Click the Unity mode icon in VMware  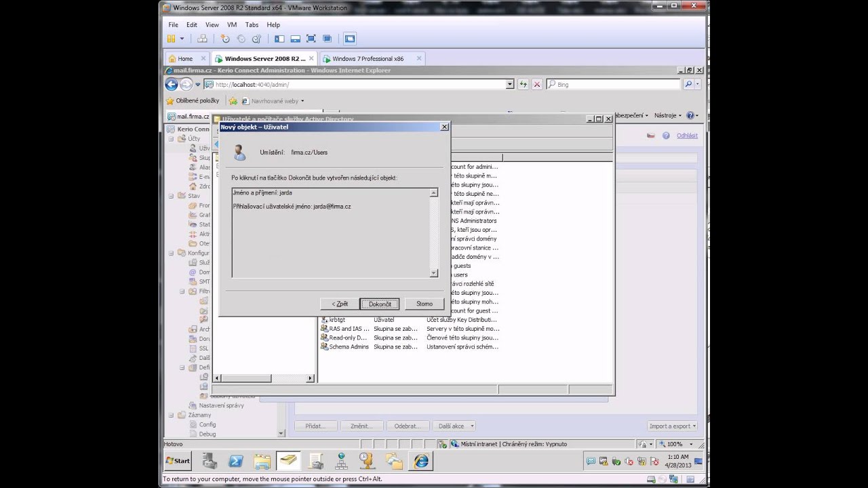coord(328,39)
